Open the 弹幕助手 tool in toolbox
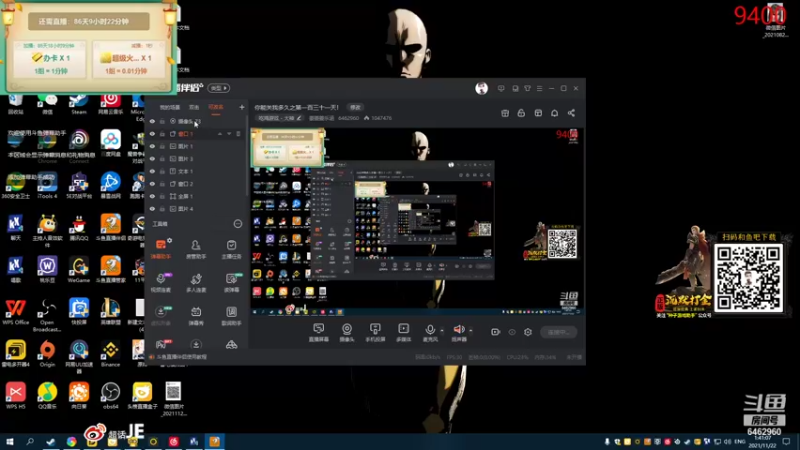 (x=161, y=248)
